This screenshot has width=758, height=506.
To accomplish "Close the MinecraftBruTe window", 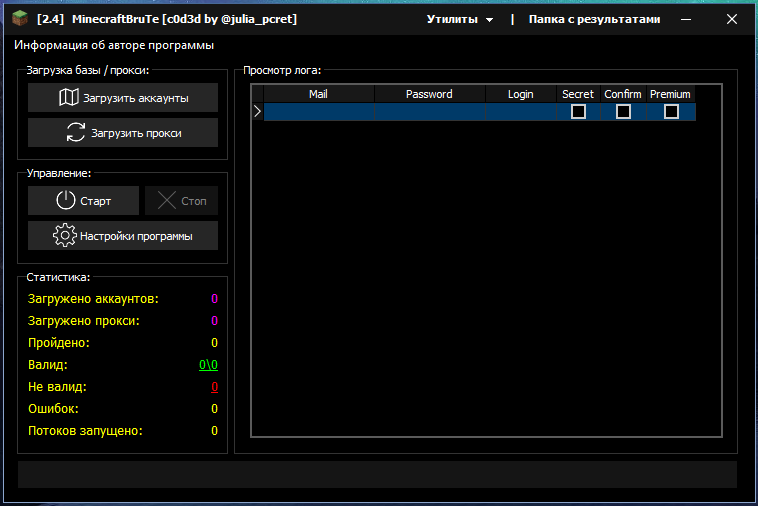I will click(732, 19).
